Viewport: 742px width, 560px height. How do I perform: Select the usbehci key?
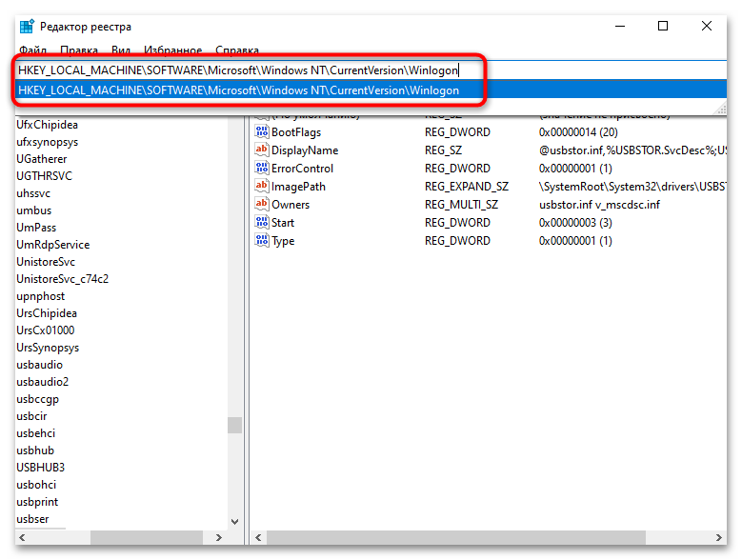[x=35, y=432]
